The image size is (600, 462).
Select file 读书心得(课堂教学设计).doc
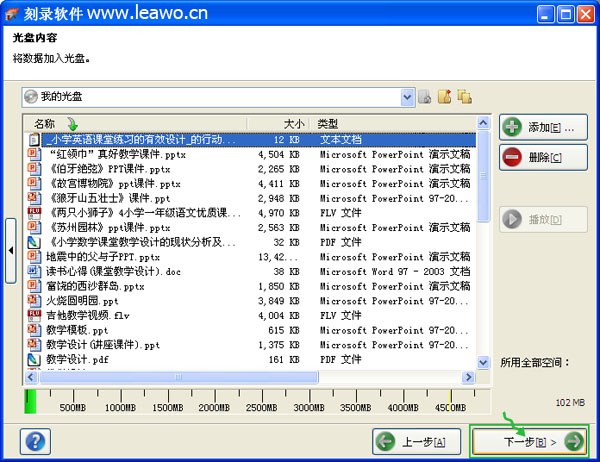tap(251, 272)
